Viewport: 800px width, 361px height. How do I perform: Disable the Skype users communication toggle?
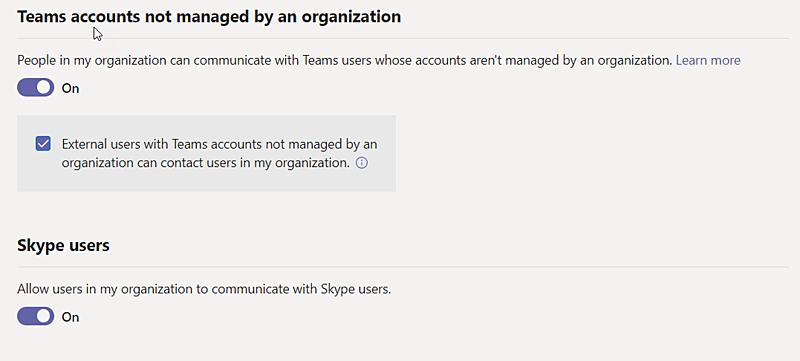pos(36,316)
